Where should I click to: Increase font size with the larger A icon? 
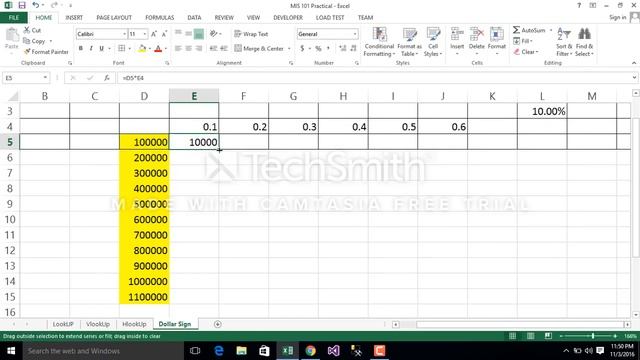point(154,34)
